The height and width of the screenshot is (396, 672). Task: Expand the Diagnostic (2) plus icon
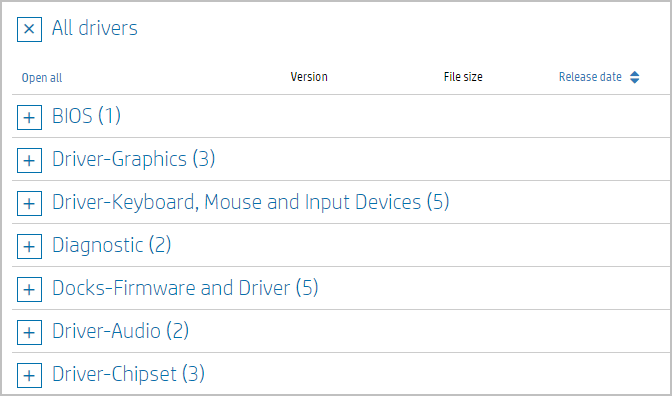pyautogui.click(x=29, y=246)
